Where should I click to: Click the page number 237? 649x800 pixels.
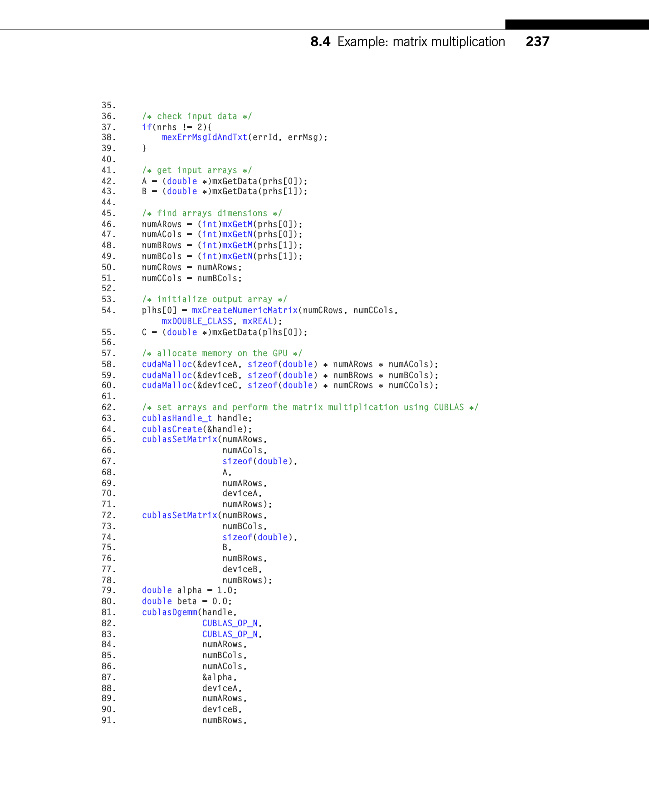pos(537,41)
